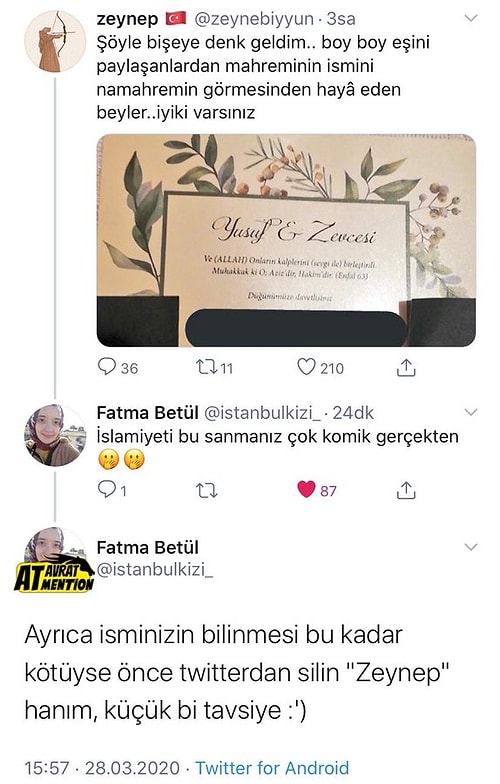
Task: Expand options chevron on zeynep's tweet
Action: [471, 18]
